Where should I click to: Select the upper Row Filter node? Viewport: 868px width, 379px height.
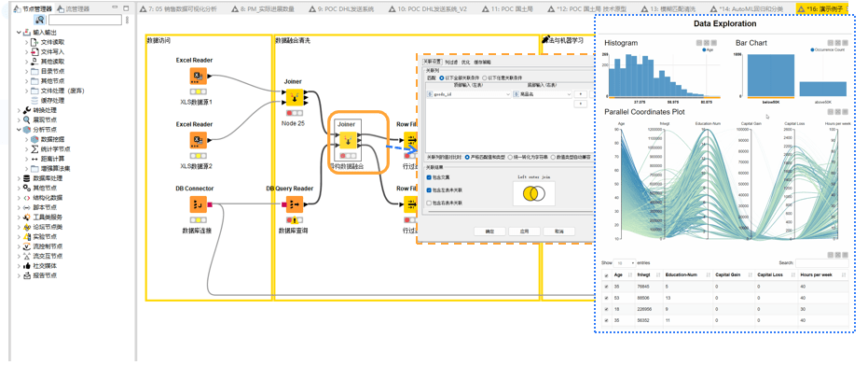(x=410, y=140)
